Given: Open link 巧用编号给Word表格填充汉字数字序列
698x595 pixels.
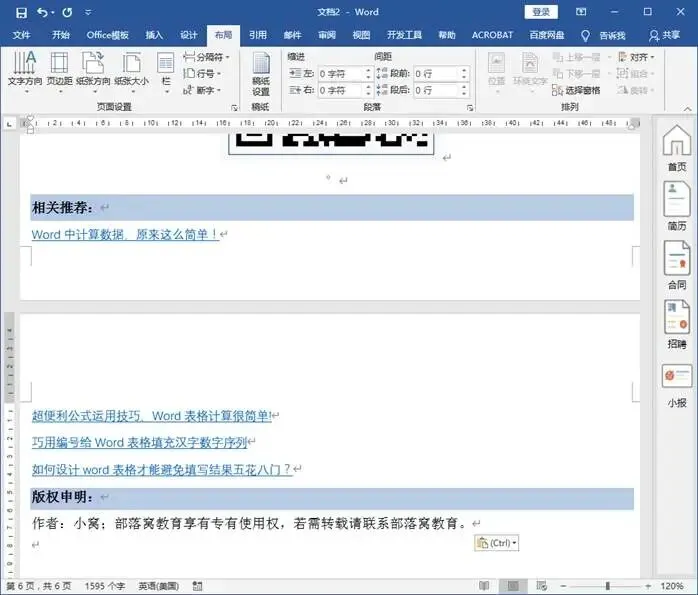Looking at the screenshot, I should (139, 442).
